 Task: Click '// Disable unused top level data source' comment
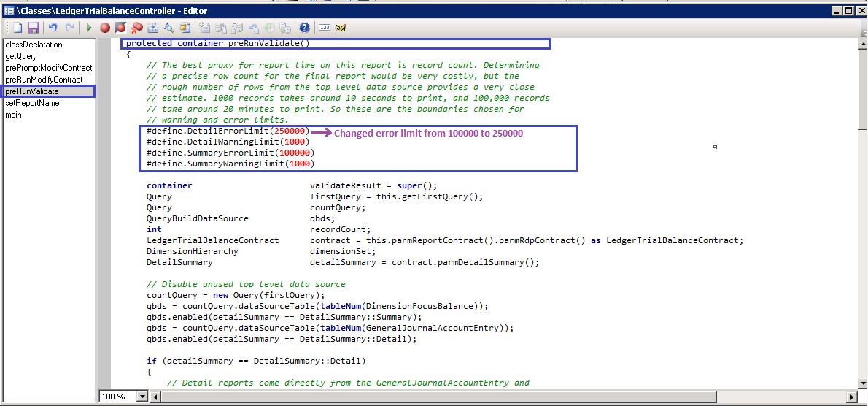coord(246,284)
